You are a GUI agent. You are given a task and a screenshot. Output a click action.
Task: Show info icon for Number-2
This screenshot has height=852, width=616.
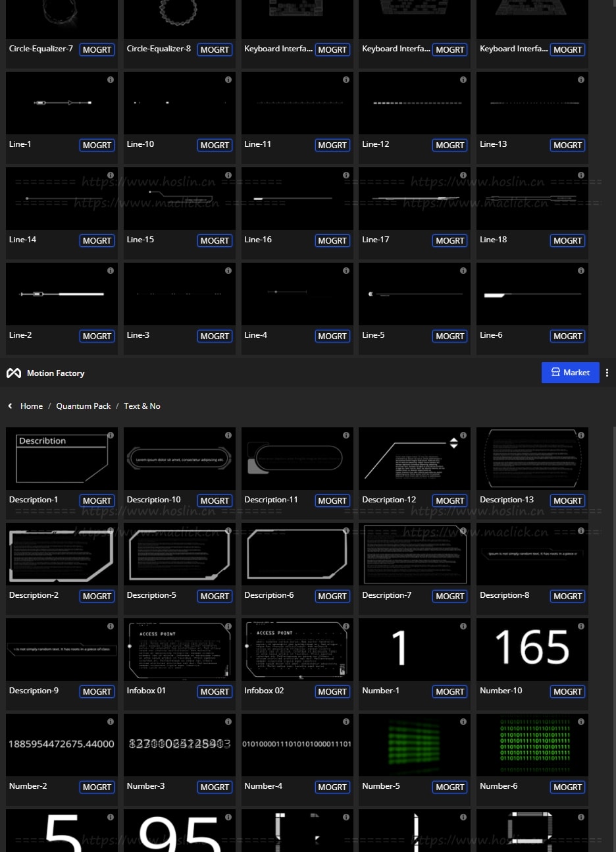tap(111, 722)
